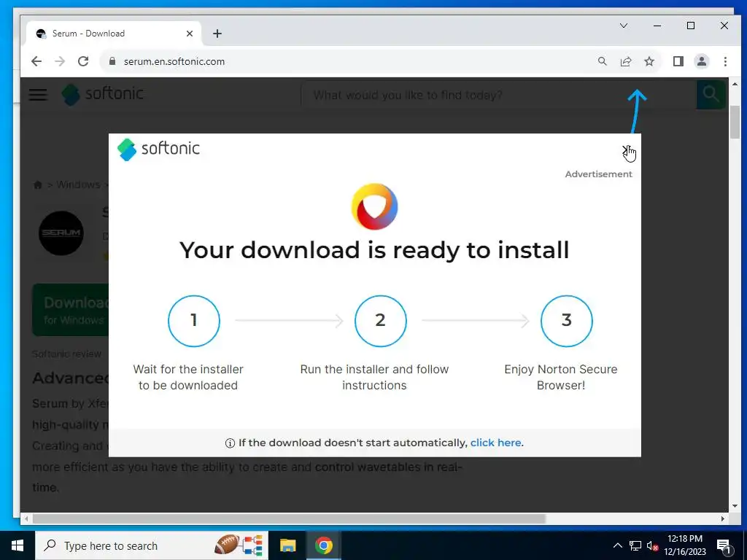Open the Chrome three-dot menu
The image size is (747, 560).
(x=725, y=61)
